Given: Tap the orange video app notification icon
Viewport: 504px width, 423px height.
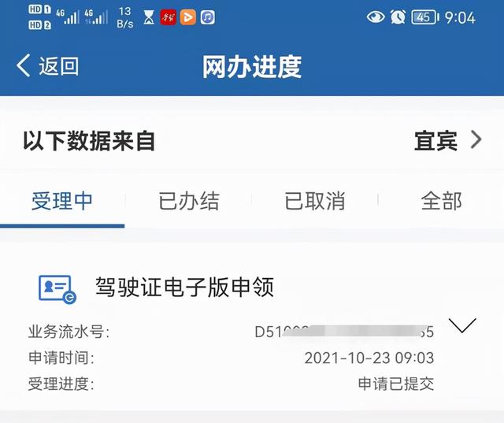Looking at the screenshot, I should pos(188,17).
